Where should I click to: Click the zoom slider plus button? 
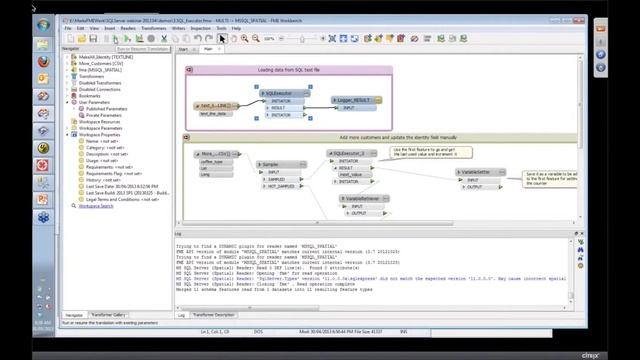click(x=323, y=38)
